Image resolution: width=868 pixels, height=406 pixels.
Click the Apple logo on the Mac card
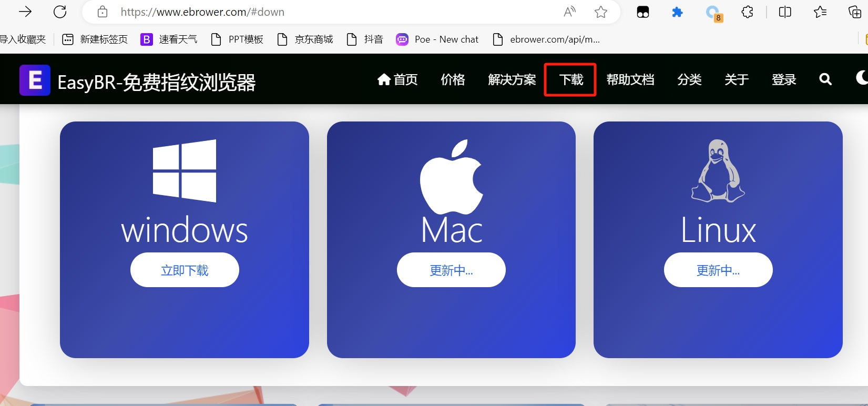pos(451,177)
